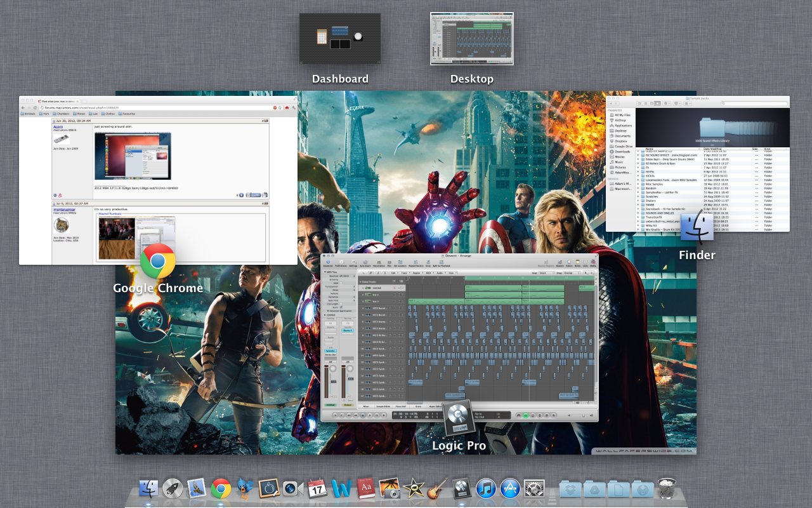Open iTunes from the Dock
The width and height of the screenshot is (812, 508).
[x=486, y=488]
